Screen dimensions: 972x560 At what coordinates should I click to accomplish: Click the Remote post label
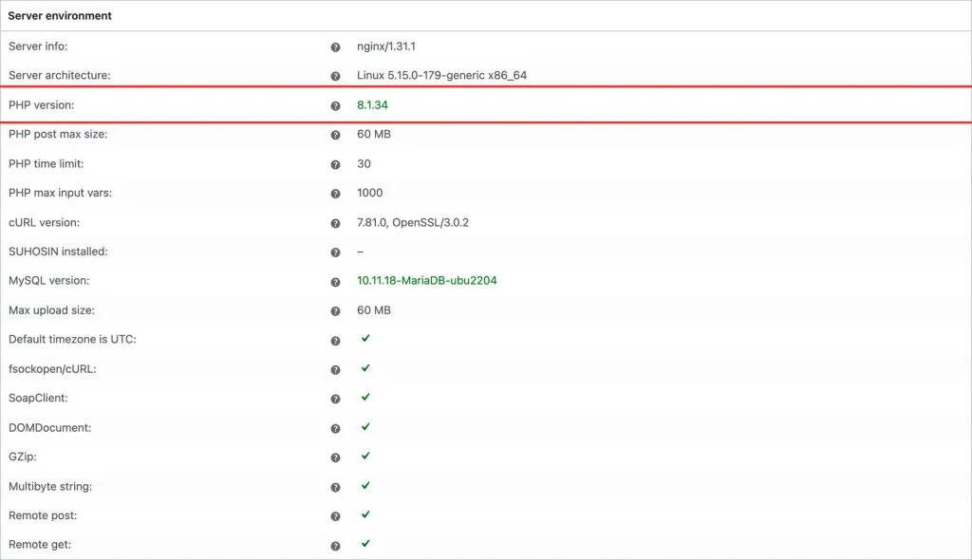coord(43,516)
